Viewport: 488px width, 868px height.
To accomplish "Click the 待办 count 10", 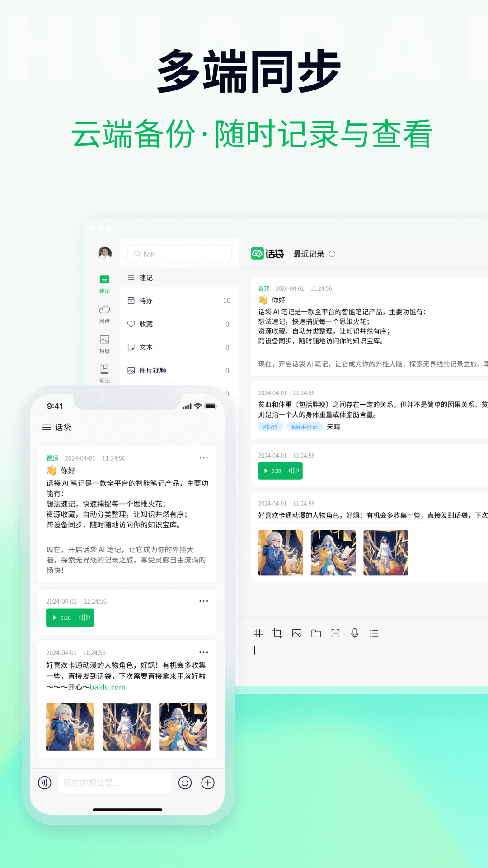I will click(227, 301).
